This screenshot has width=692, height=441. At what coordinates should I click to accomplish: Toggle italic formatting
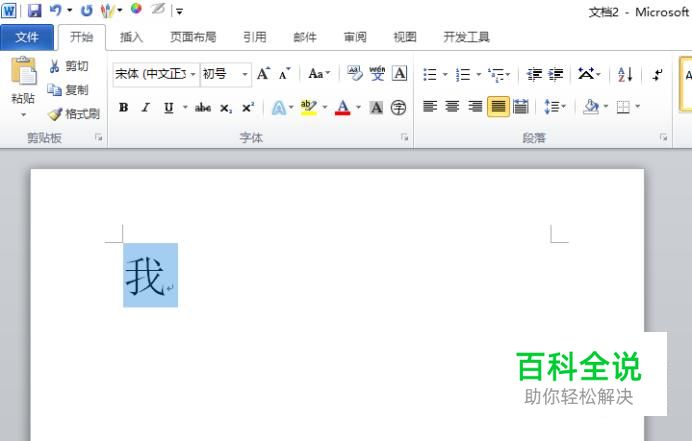point(146,107)
